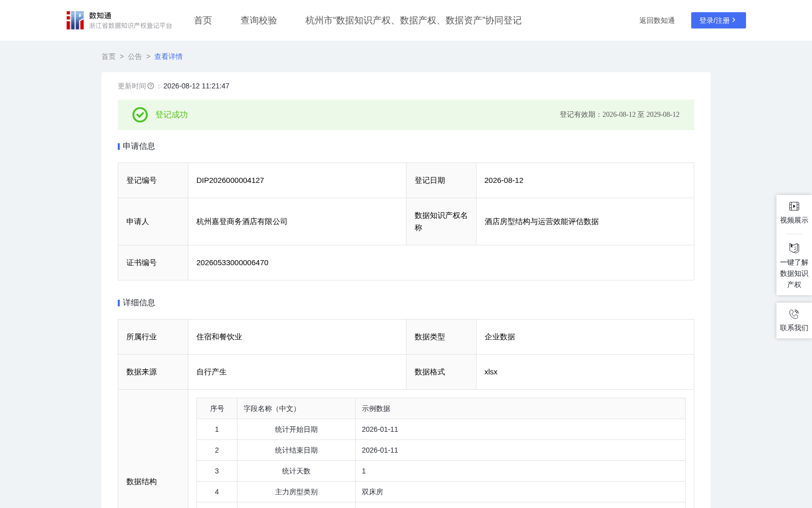Click the 数知通 platform logo
812x508 pixels.
click(x=119, y=20)
